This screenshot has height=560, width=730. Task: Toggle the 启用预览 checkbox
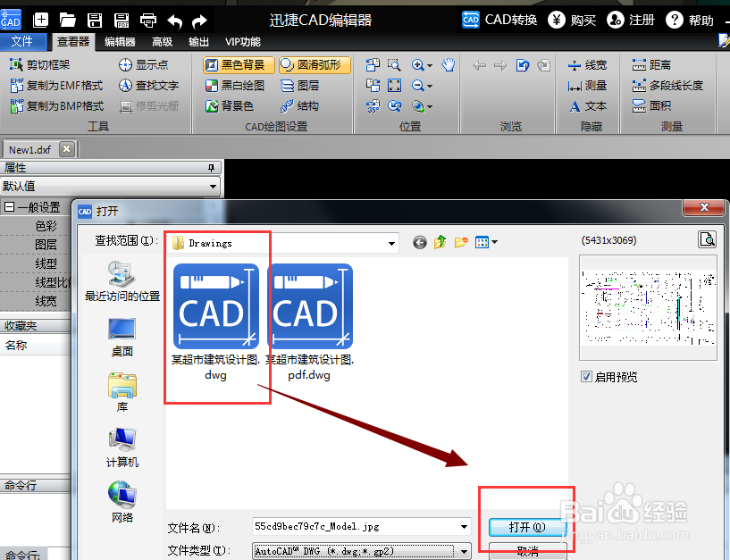(x=587, y=377)
